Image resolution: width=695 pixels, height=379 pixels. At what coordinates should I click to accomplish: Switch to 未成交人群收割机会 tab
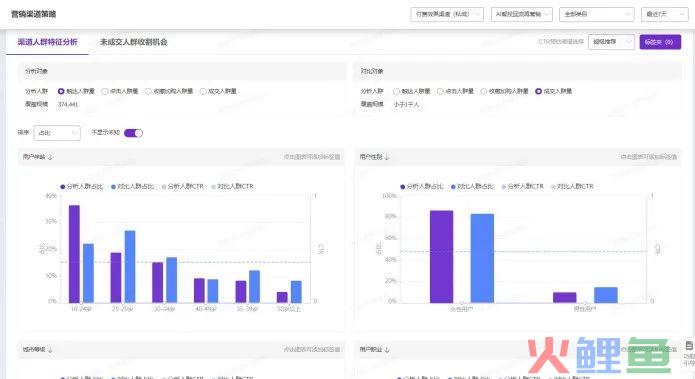pyautogui.click(x=133, y=42)
